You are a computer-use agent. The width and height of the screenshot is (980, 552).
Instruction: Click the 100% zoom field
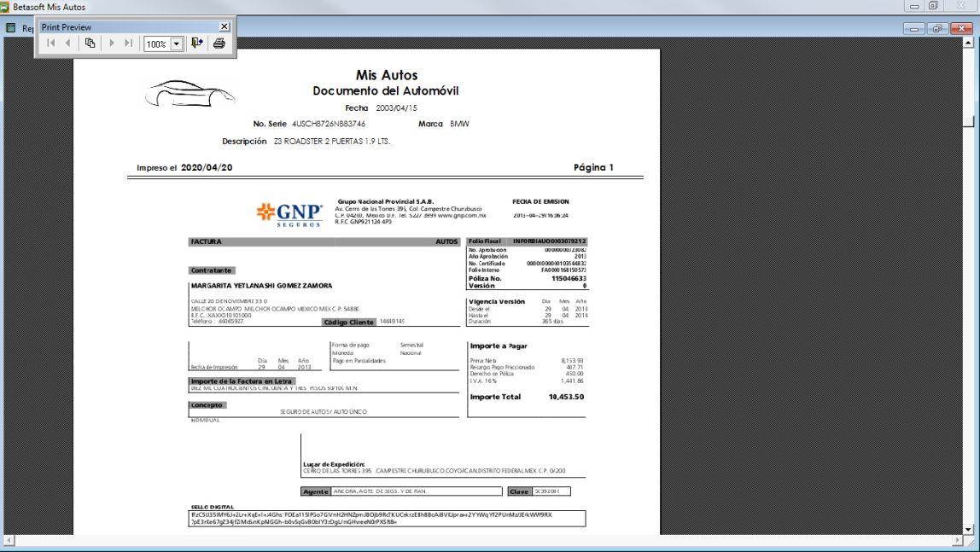[157, 44]
